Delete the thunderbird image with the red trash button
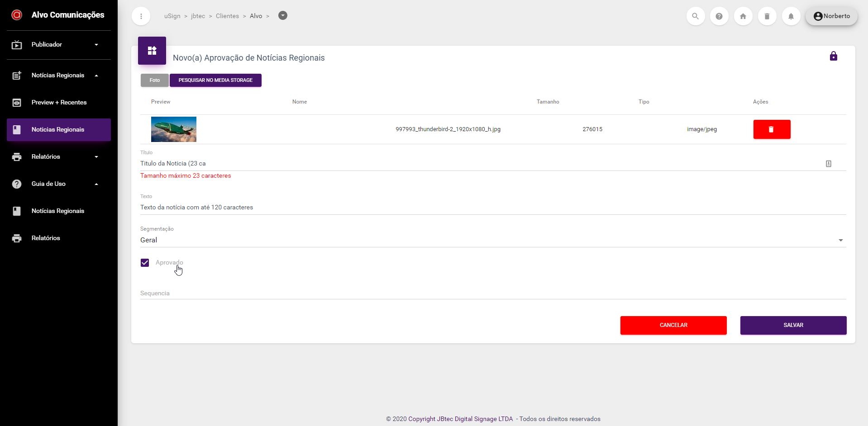This screenshot has width=868, height=426. (772, 129)
